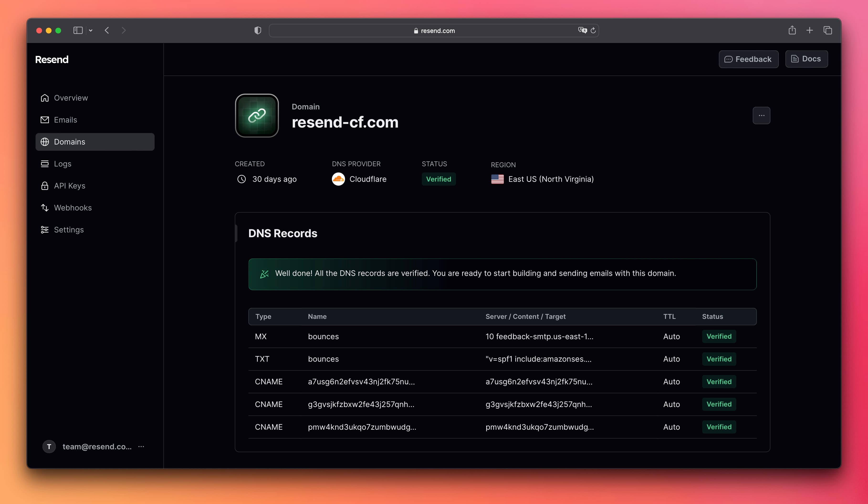
Task: Select Overview in the sidebar navigation
Action: coord(71,97)
